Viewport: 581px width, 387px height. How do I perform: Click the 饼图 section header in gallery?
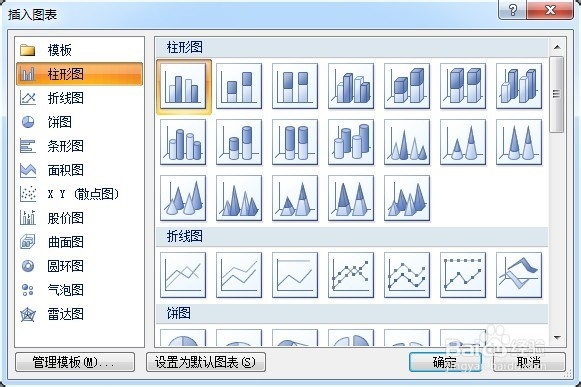click(352, 314)
